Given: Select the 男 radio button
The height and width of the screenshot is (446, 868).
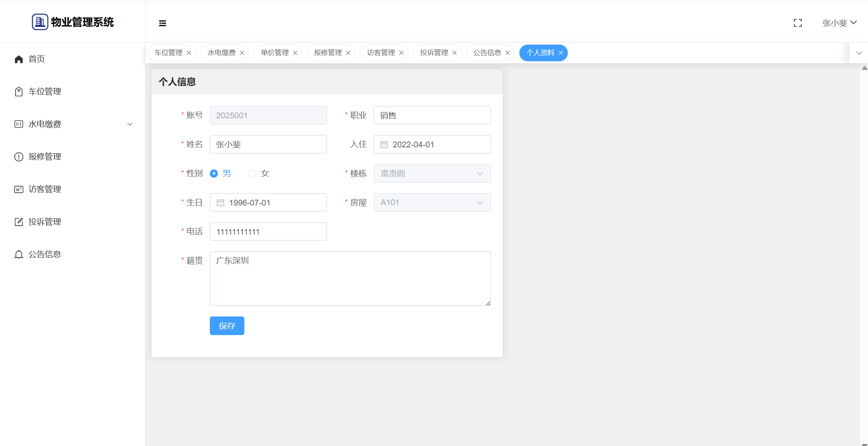Looking at the screenshot, I should coord(214,173).
